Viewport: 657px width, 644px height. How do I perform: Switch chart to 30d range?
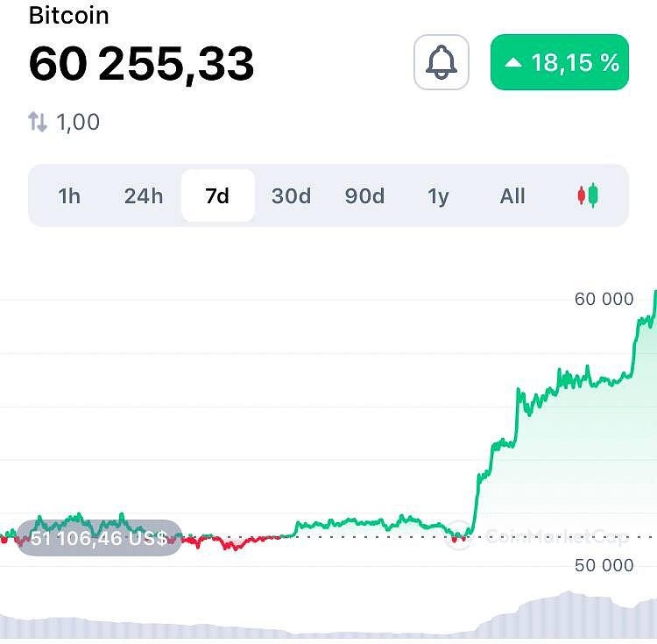tap(291, 195)
